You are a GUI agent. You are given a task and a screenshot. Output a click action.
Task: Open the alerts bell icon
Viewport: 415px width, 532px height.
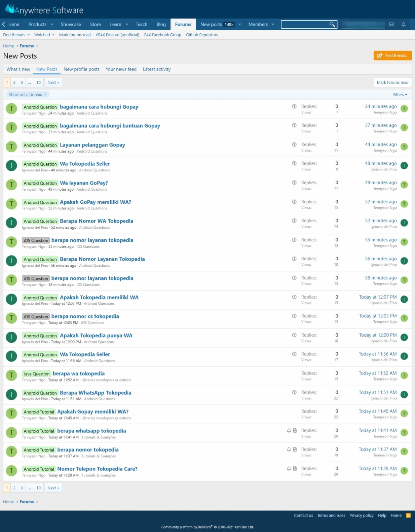[x=404, y=24]
